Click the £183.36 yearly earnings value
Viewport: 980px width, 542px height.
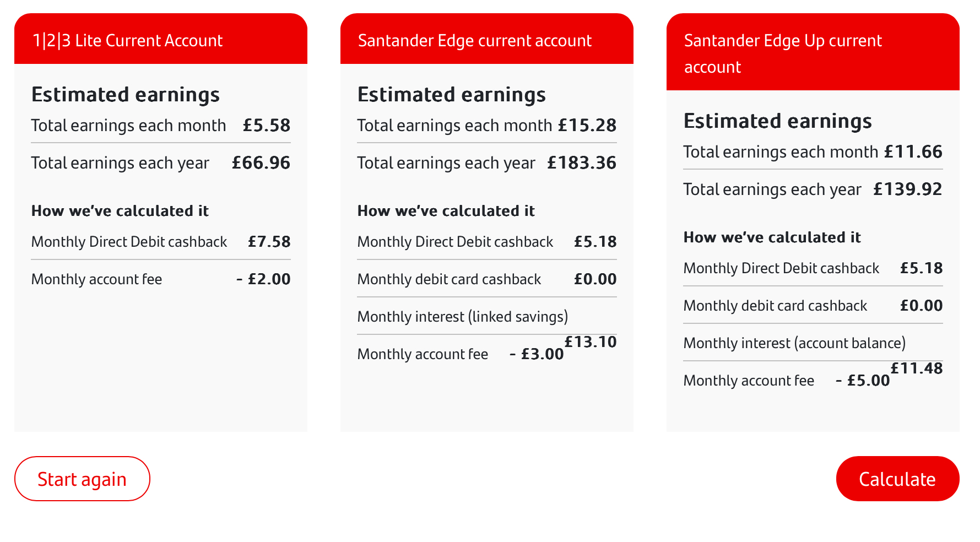point(582,163)
